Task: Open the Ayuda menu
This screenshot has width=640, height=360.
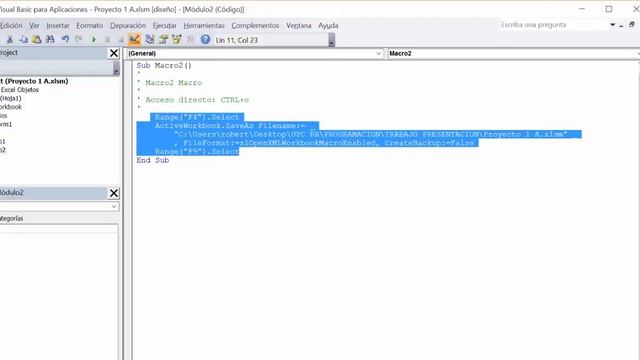Action: point(328,25)
